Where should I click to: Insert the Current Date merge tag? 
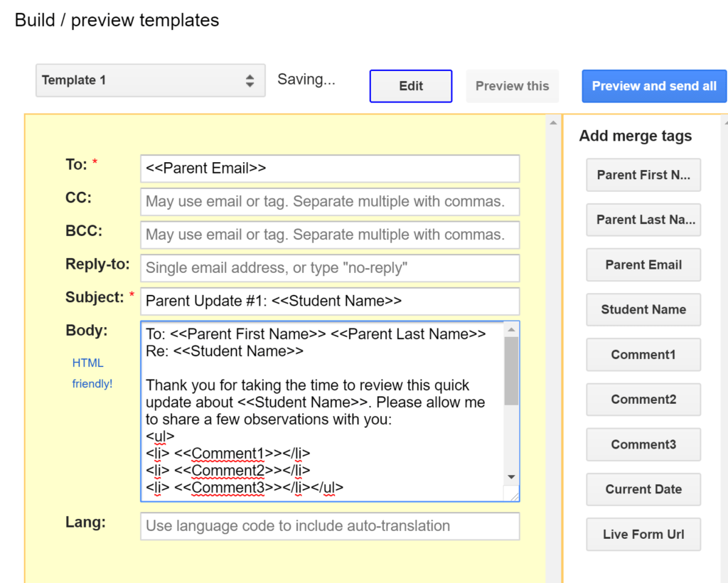point(643,489)
